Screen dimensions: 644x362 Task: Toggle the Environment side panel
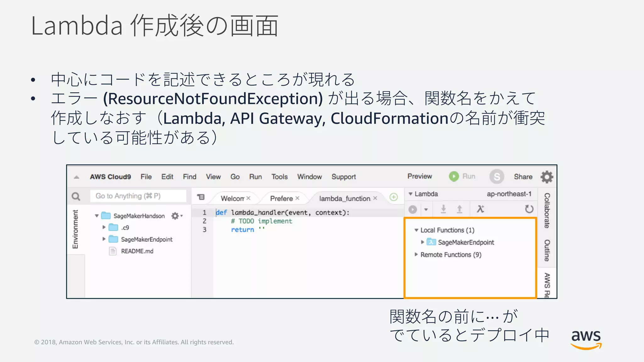(x=75, y=229)
